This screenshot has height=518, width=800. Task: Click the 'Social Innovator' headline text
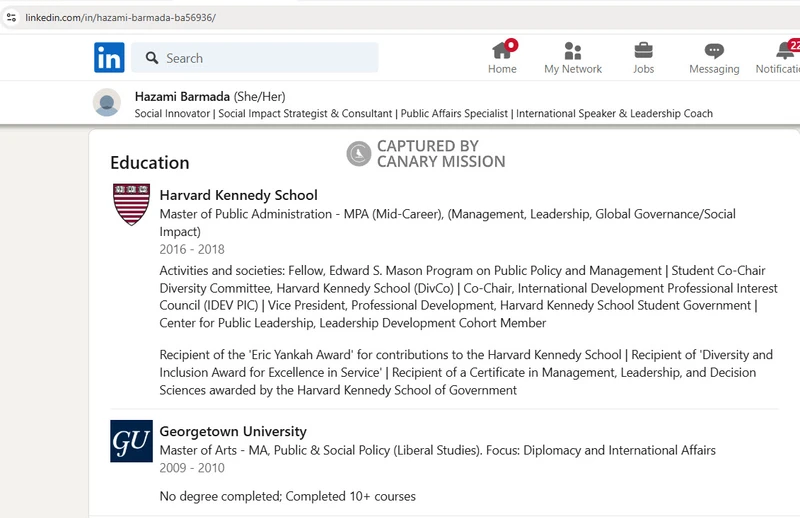tap(172, 113)
